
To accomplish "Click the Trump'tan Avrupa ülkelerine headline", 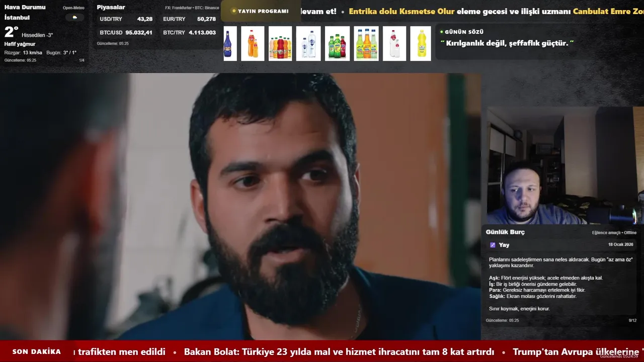I will coord(576,352).
